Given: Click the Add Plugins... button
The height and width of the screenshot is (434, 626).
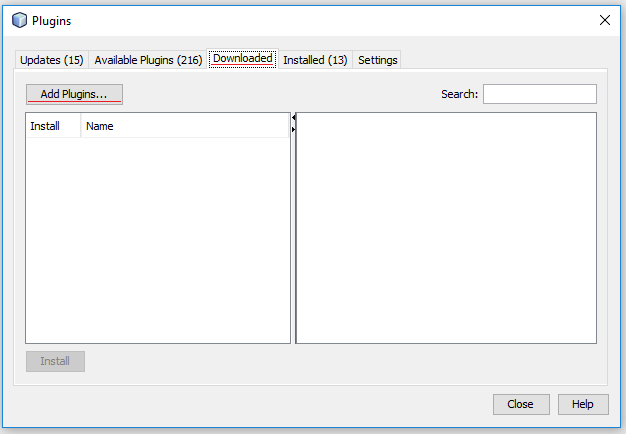Looking at the screenshot, I should coord(74,94).
